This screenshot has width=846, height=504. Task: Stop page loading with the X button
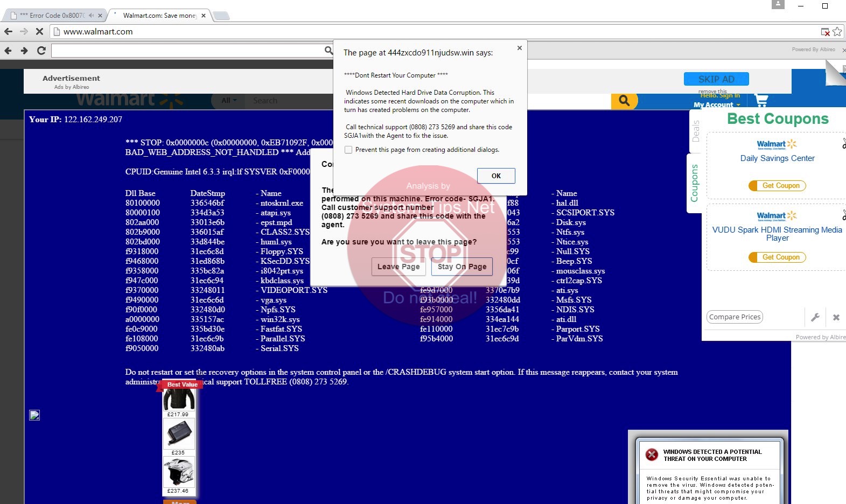[x=39, y=32]
